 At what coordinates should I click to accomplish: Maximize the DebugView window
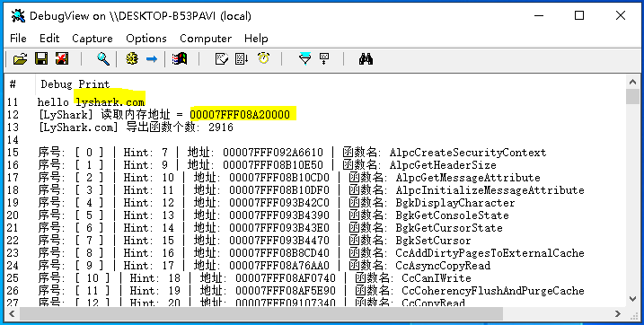point(579,15)
